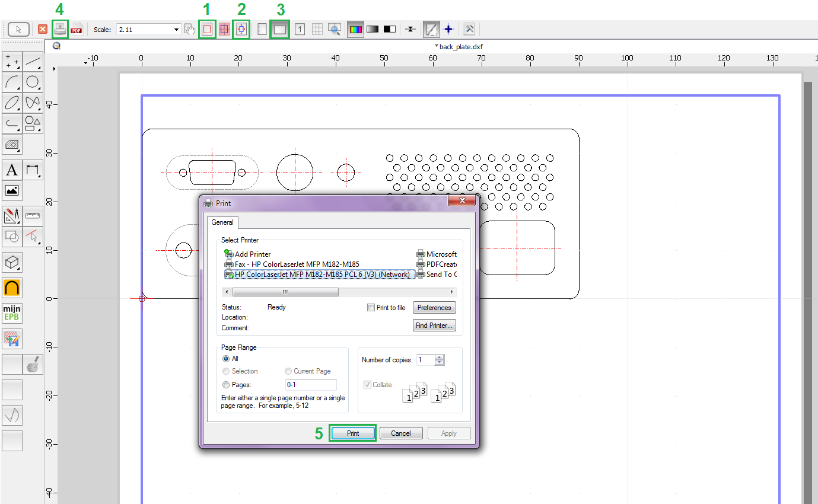Select the Pages radio button
The height and width of the screenshot is (504, 818).
(226, 385)
